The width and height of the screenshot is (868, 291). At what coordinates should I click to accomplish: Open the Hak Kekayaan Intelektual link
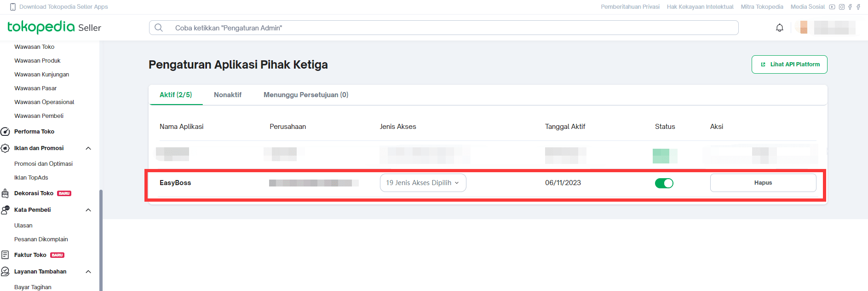[x=700, y=7]
